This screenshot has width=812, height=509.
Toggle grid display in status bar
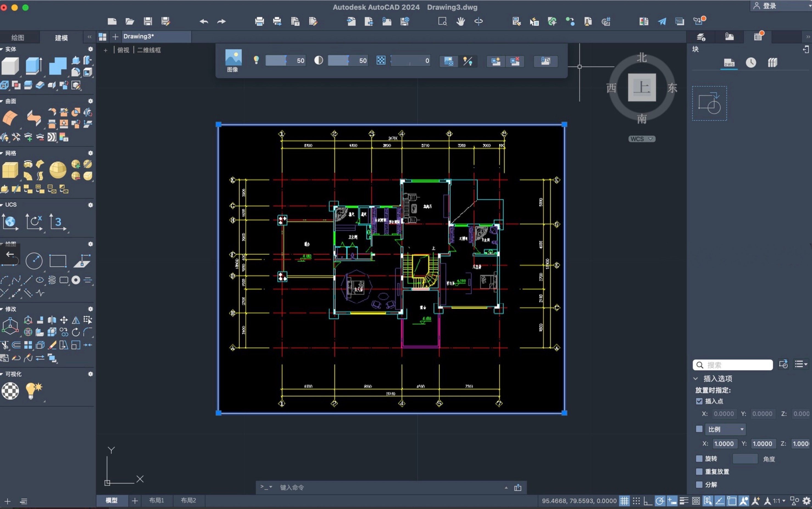(624, 501)
